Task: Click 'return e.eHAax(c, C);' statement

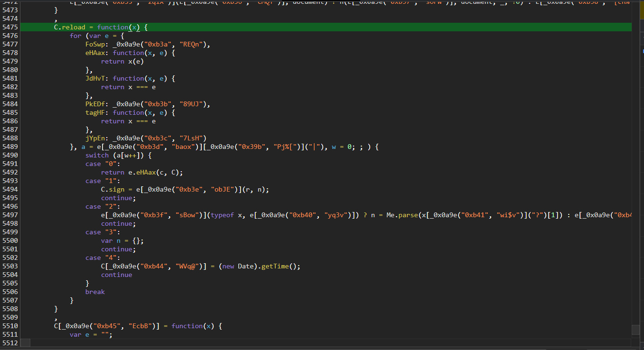Action: tap(142, 172)
